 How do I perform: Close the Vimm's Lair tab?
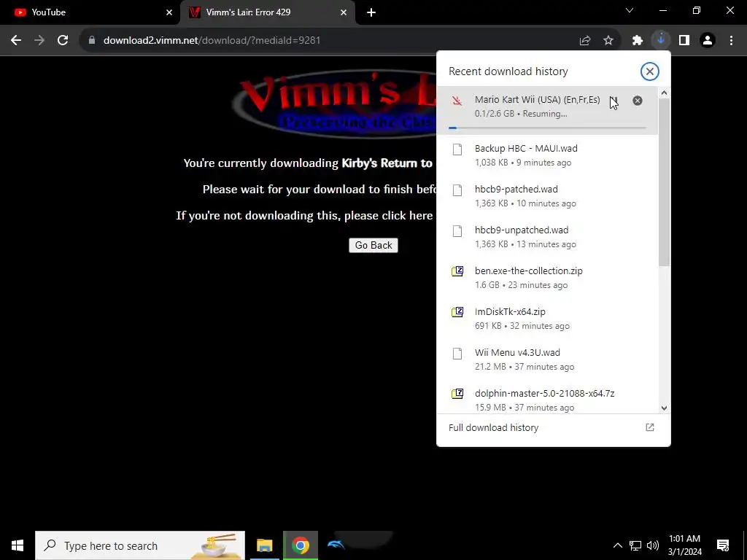(344, 12)
